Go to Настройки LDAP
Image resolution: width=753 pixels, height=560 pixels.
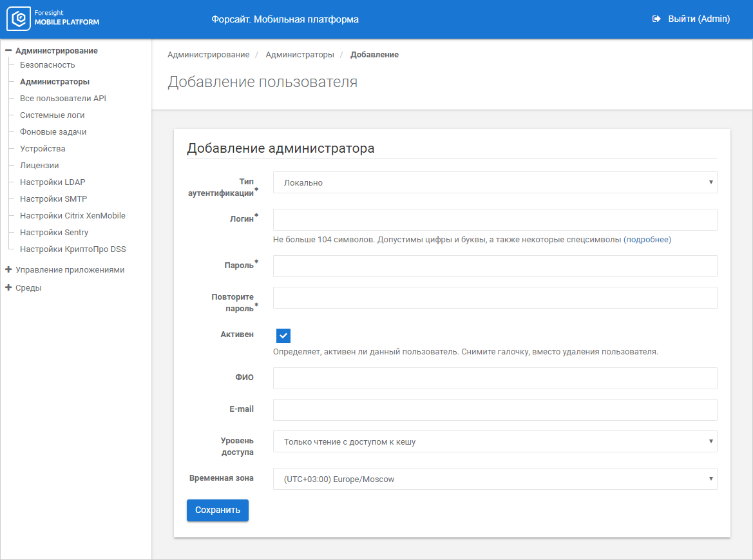[x=53, y=182]
